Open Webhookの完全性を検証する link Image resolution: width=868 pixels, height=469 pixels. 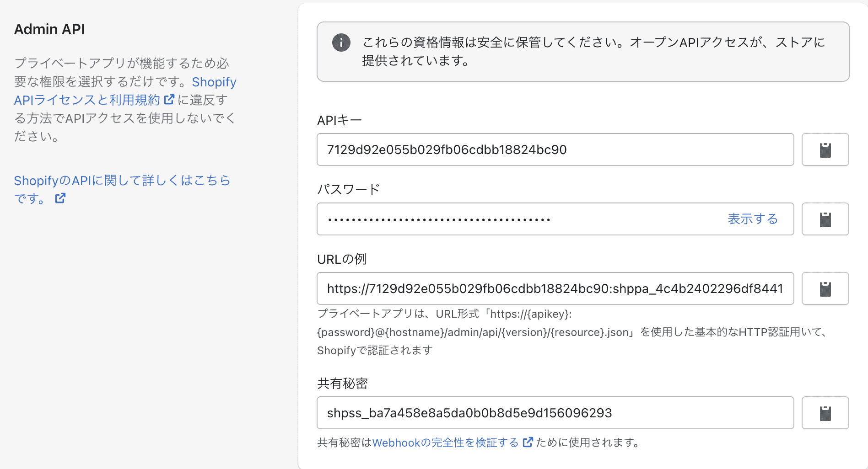tap(445, 442)
